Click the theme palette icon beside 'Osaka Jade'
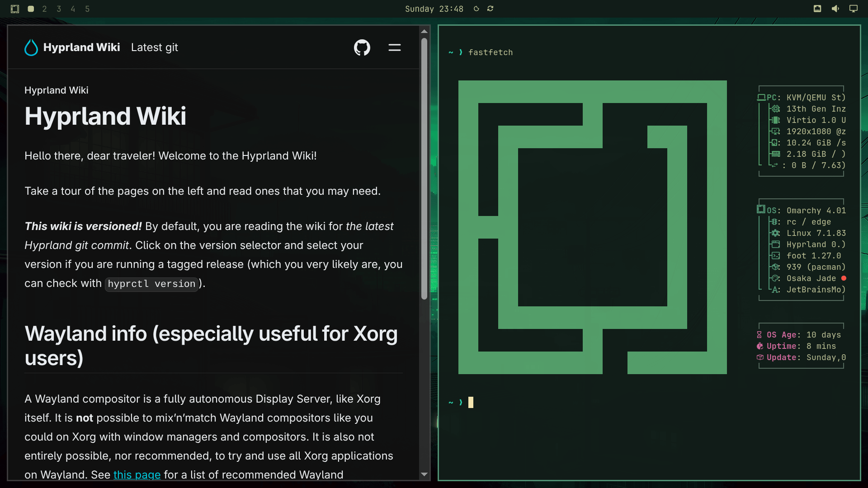This screenshot has height=488, width=868. [x=776, y=278]
